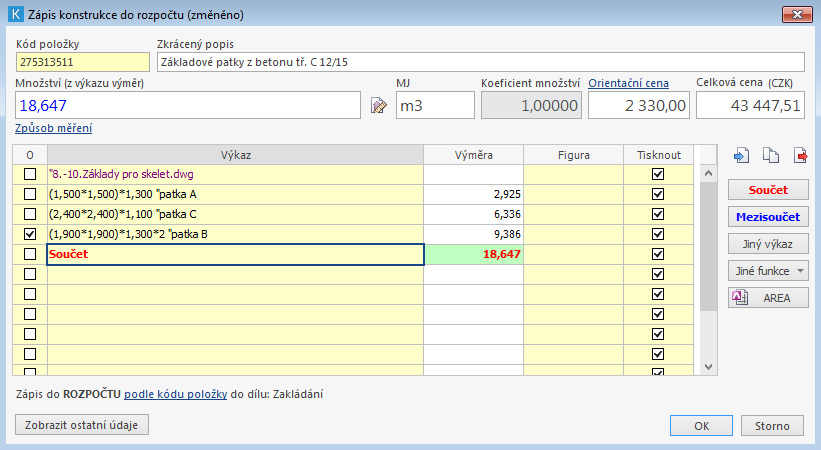Image resolution: width=821 pixels, height=450 pixels.
Task: Toggle Tisknout checkbox on the patka C row
Action: (x=657, y=214)
